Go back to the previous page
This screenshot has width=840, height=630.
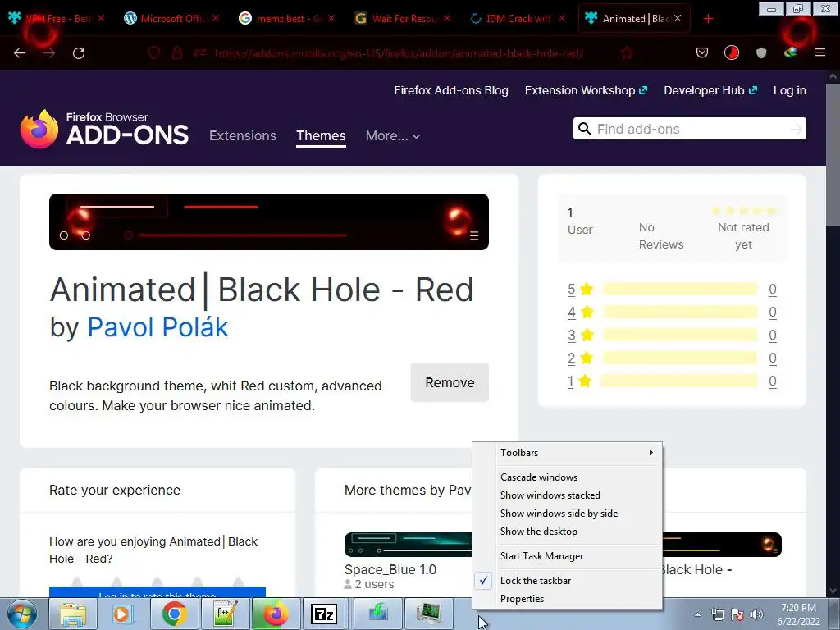20,53
